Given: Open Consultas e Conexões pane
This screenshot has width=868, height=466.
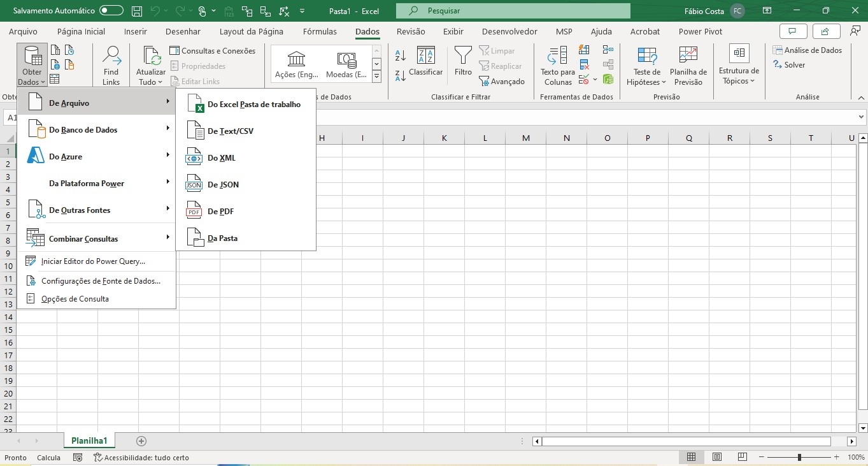Looking at the screenshot, I should (x=213, y=51).
